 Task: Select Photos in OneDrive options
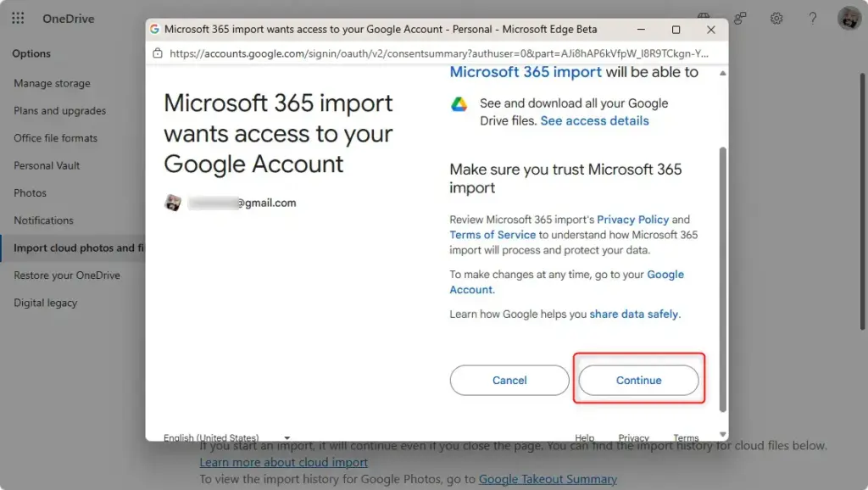pyautogui.click(x=30, y=192)
